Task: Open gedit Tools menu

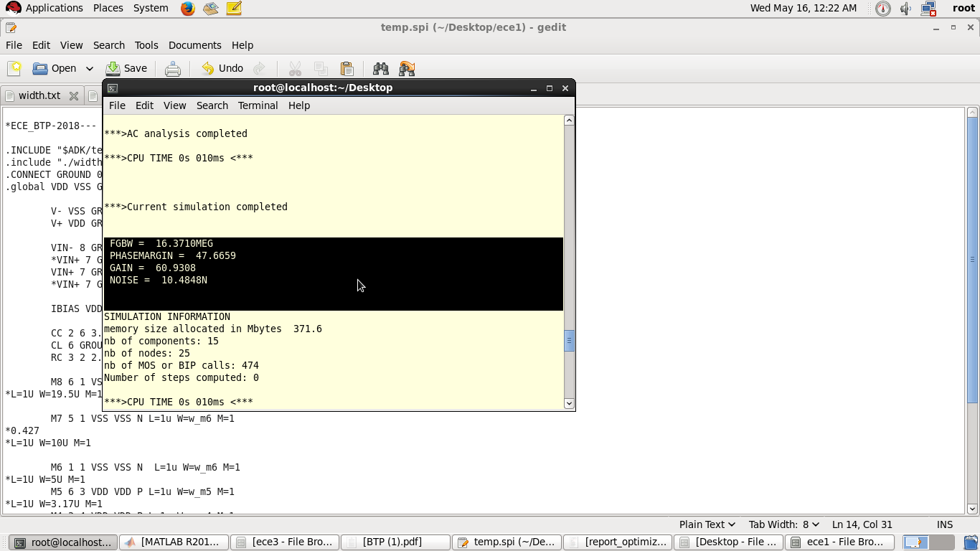Action: pos(146,44)
